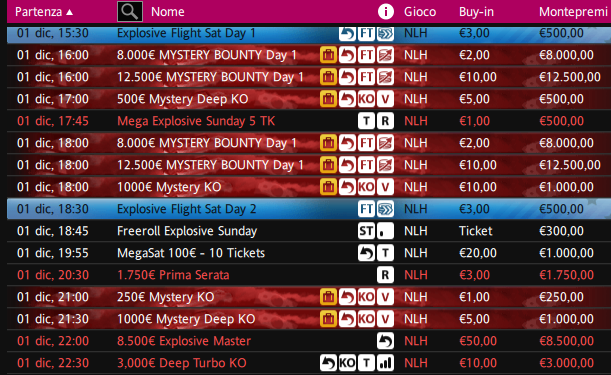Click the T turbo icon on MegaSat 100€ row
The height and width of the screenshot is (375, 611).
[x=385, y=253]
